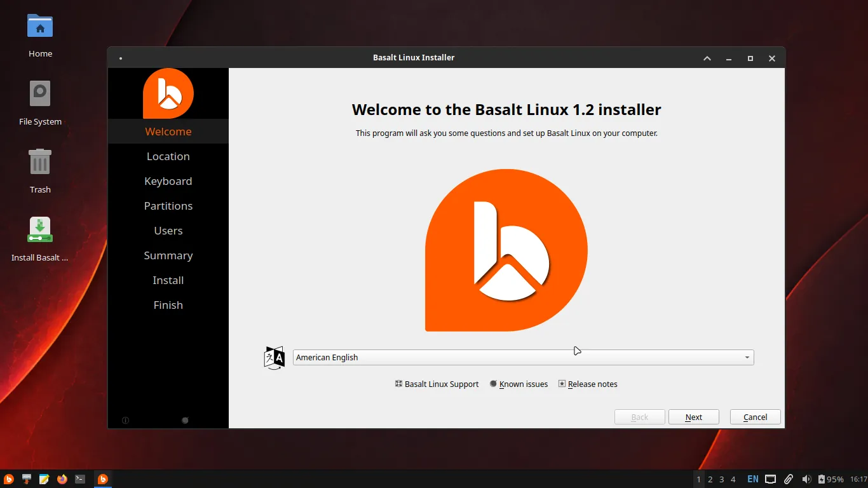Open the Basalt start menu in taskbar
This screenshot has height=488, width=868.
[9, 479]
